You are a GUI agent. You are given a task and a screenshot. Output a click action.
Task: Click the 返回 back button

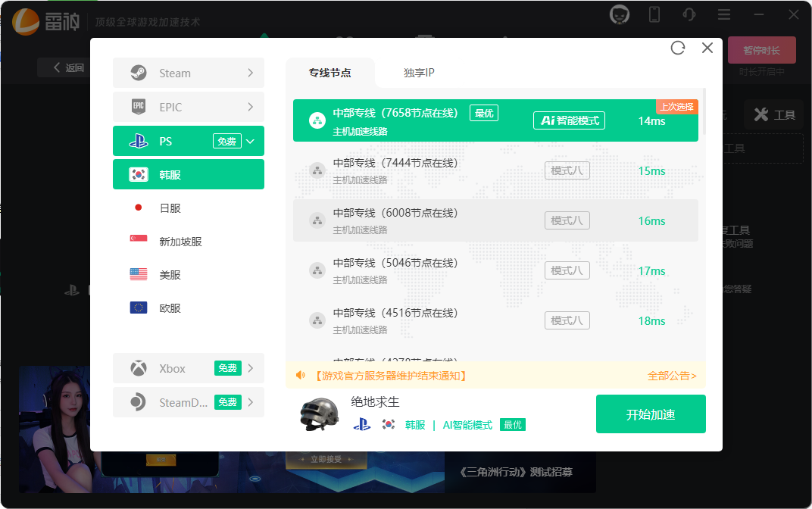[68, 68]
